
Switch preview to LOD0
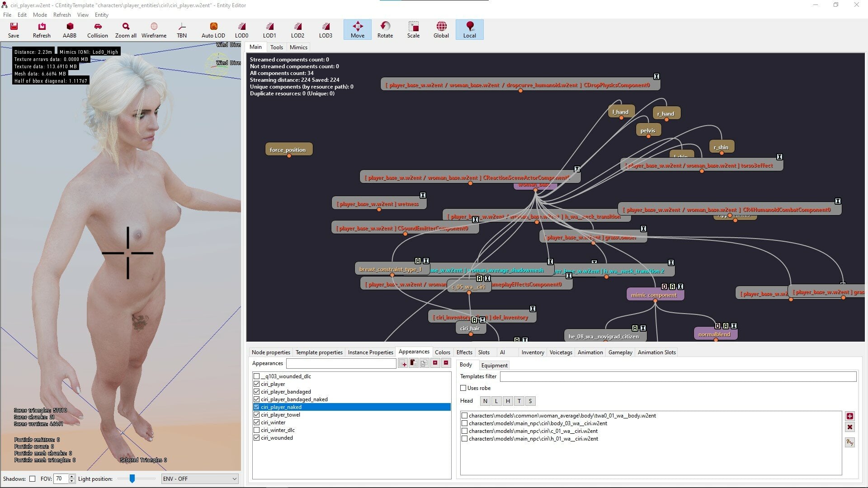[241, 30]
